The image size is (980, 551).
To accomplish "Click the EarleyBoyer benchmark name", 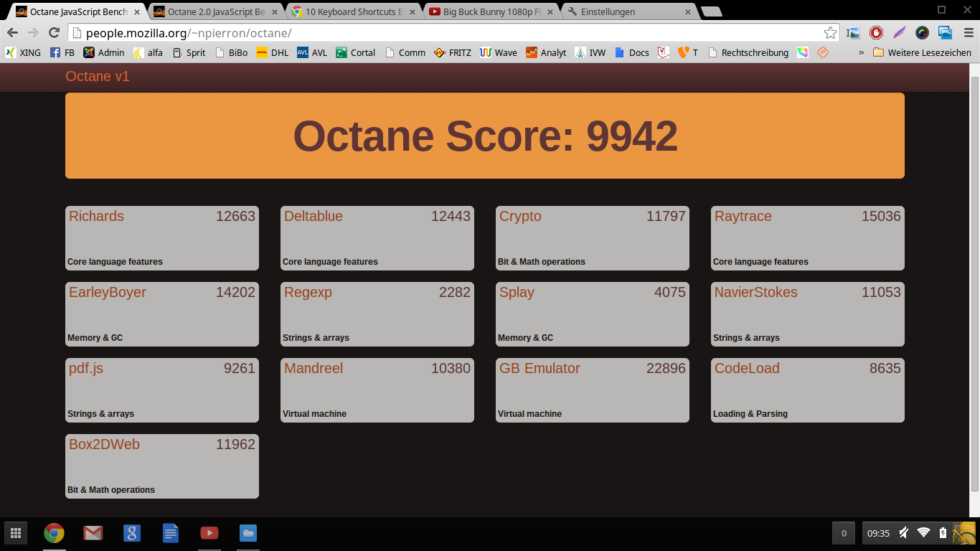I will 108,292.
